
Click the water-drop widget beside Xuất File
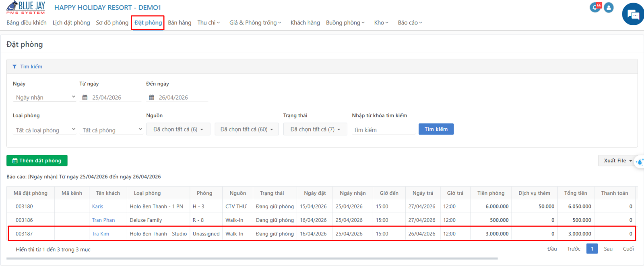coord(640,162)
